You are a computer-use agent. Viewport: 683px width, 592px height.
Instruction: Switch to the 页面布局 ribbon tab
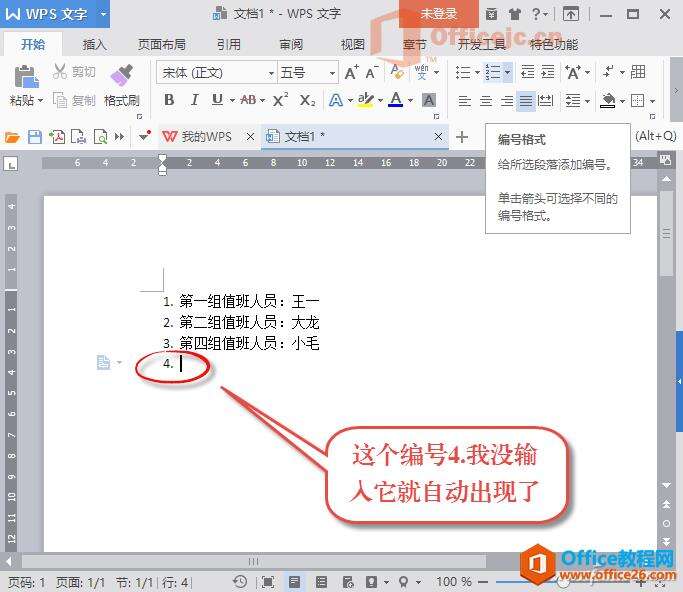click(162, 44)
